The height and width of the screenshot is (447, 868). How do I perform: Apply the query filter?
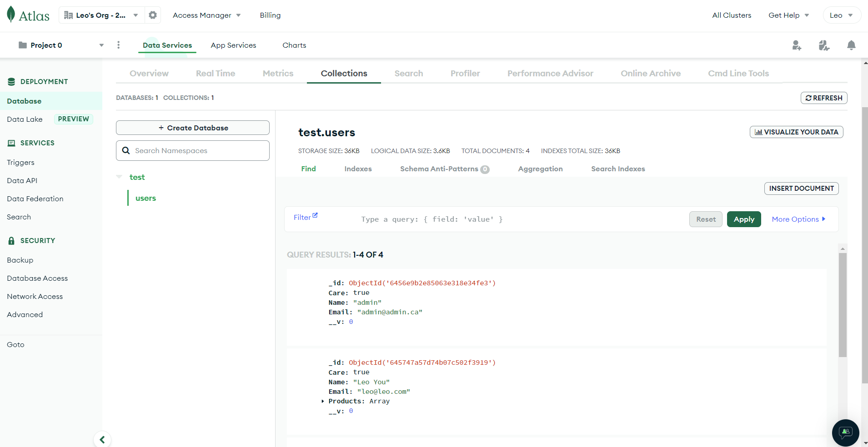(744, 219)
